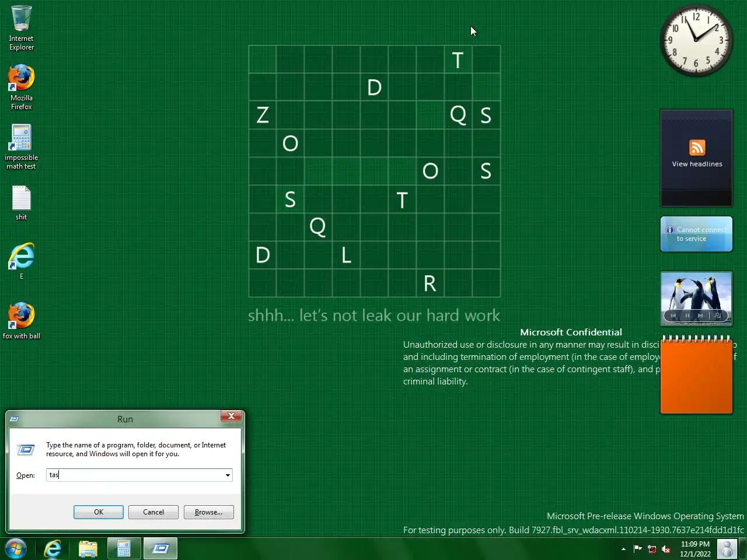Open Action Center flag in tray
The width and height of the screenshot is (747, 560).
click(x=637, y=549)
